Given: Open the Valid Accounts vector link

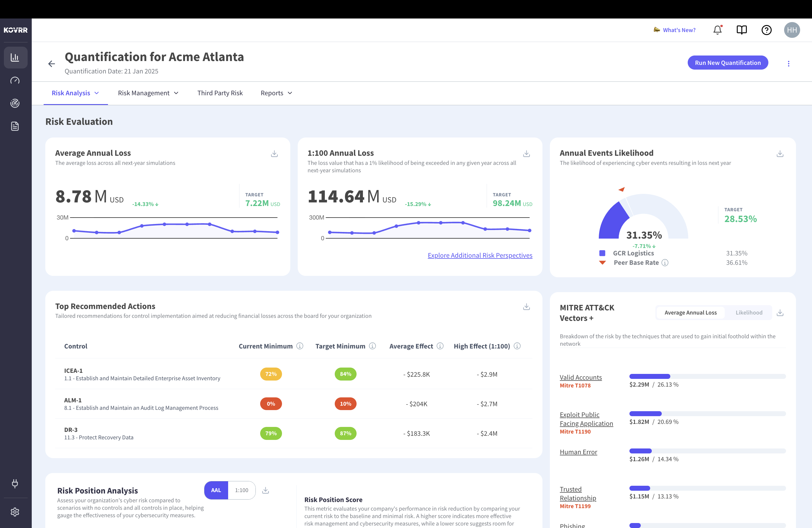Looking at the screenshot, I should (x=581, y=377).
